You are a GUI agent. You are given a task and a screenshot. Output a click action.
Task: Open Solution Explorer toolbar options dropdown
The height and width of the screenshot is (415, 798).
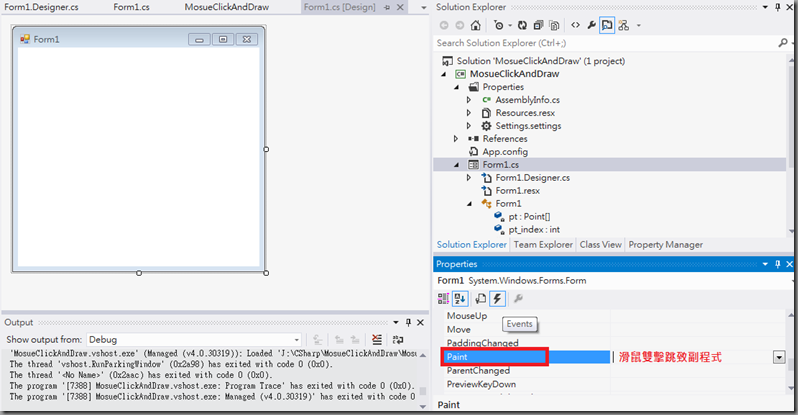pyautogui.click(x=639, y=25)
